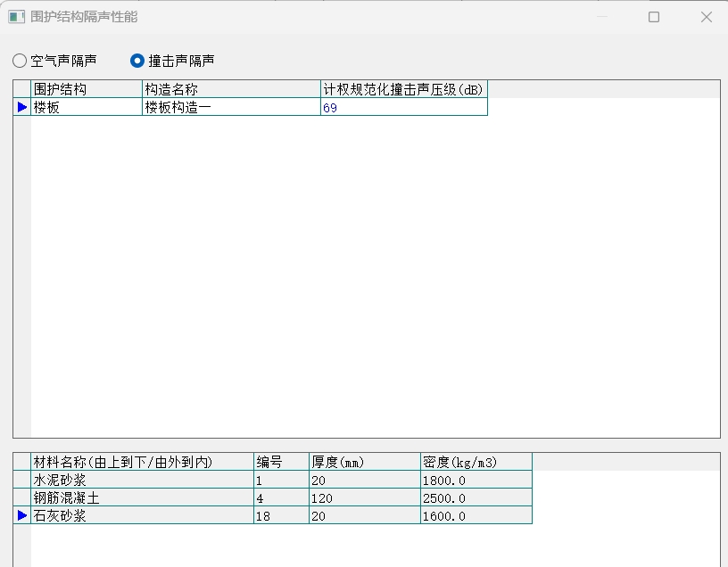728x567 pixels.
Task: Click the row arrow indicator beside 楼板
Action: coord(22,107)
